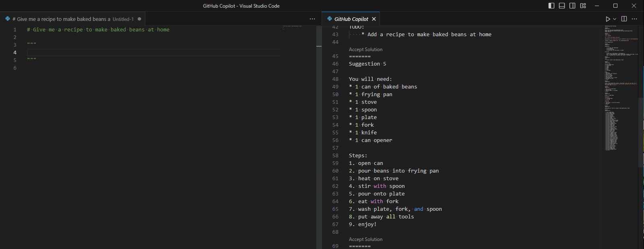Open More Actions in the left editor group
644x249 pixels.
pos(312,19)
